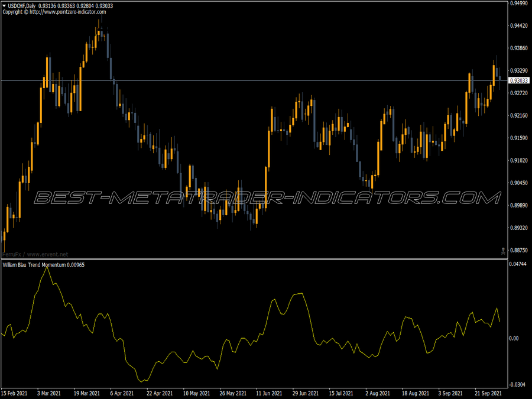The image size is (532, 399).
Task: Click the 0.91020 price scale value
Action: [519, 160]
